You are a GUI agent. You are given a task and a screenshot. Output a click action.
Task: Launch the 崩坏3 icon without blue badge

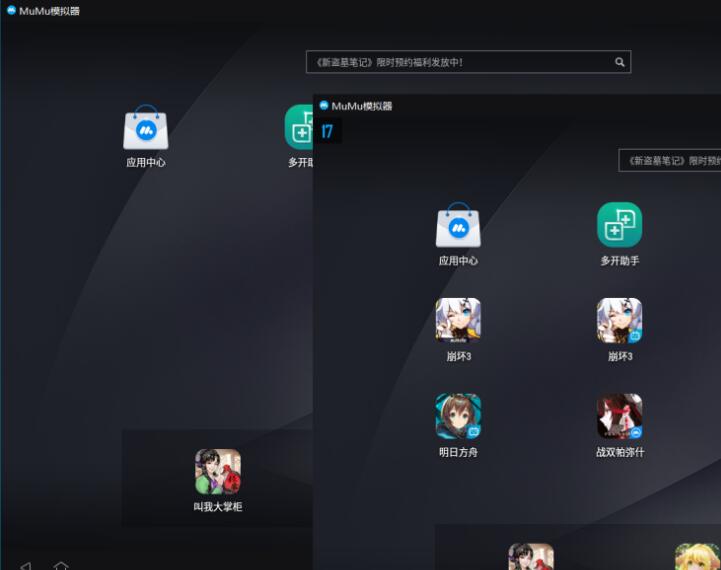458,320
